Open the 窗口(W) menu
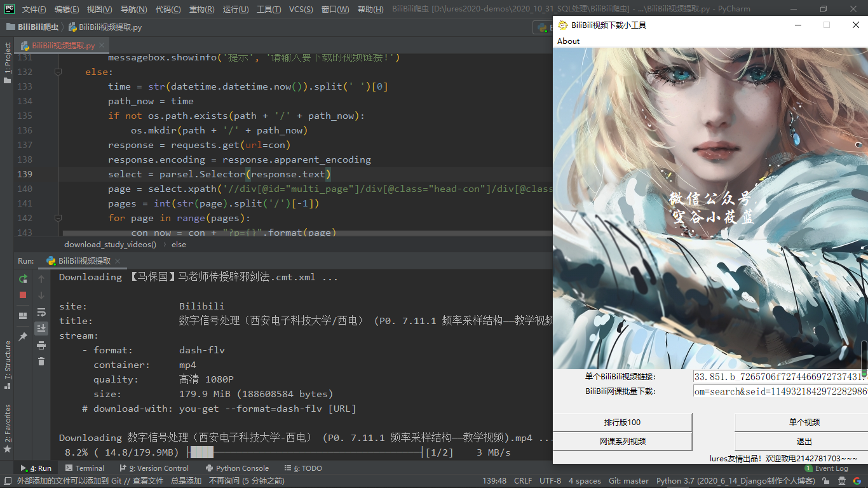Screen dimensions: 868x488 [335, 9]
